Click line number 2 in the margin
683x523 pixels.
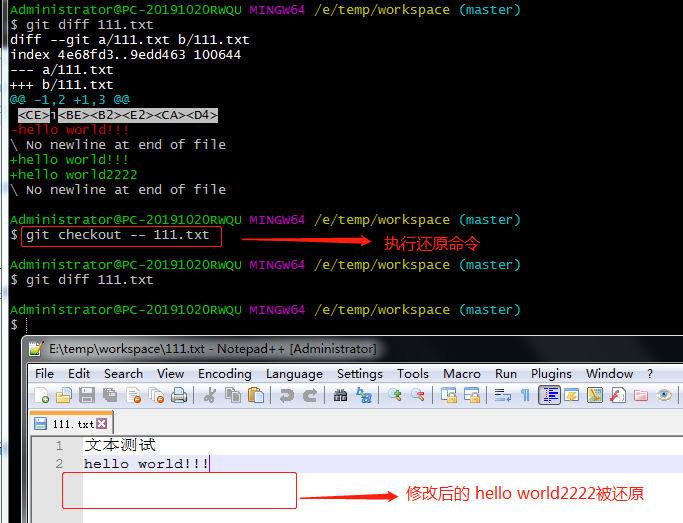[59, 464]
